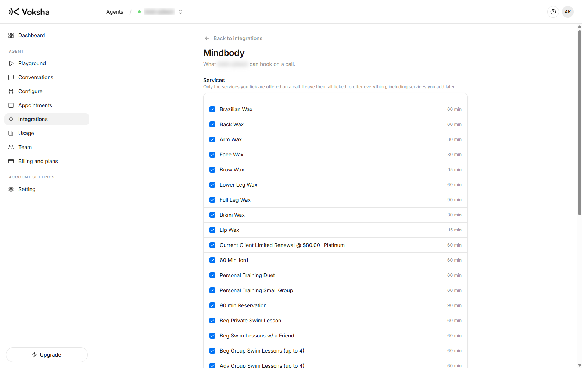Click the back arrow icon
The image size is (588, 368).
click(207, 38)
